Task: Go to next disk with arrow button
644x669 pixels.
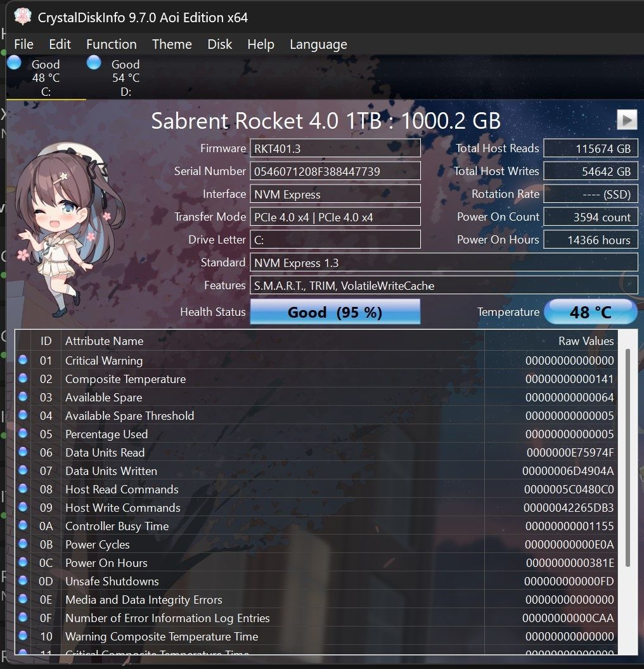Action: pos(626,120)
